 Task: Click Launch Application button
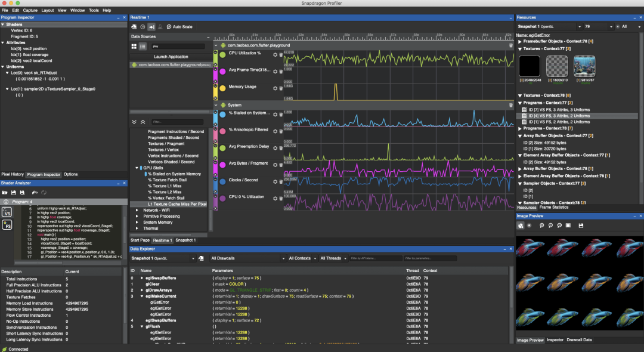click(x=171, y=57)
